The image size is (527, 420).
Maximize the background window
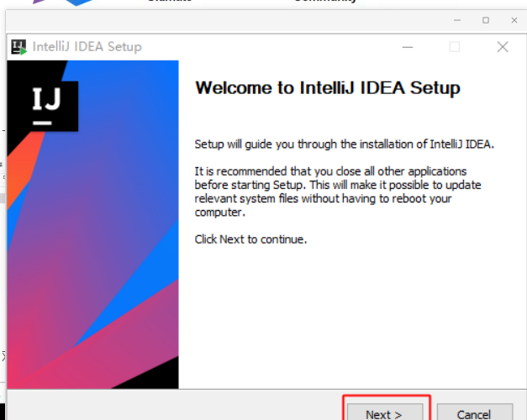pyautogui.click(x=486, y=20)
